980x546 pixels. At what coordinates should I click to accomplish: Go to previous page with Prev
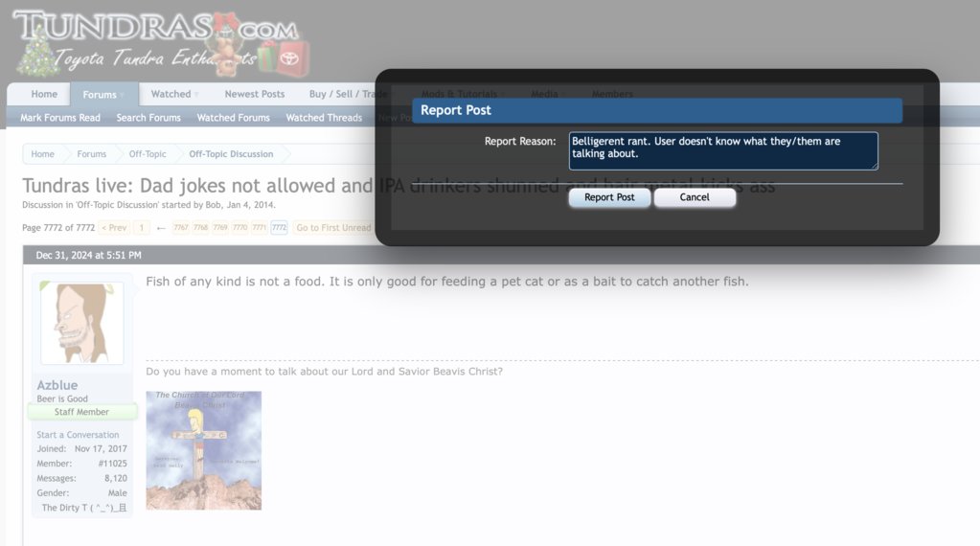coord(114,228)
